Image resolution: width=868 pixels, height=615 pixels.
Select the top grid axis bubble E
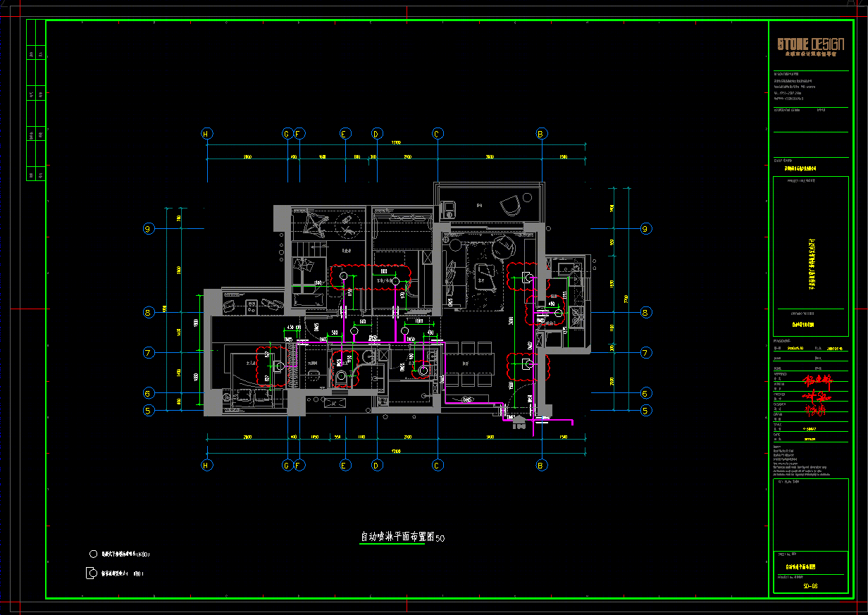tap(345, 133)
